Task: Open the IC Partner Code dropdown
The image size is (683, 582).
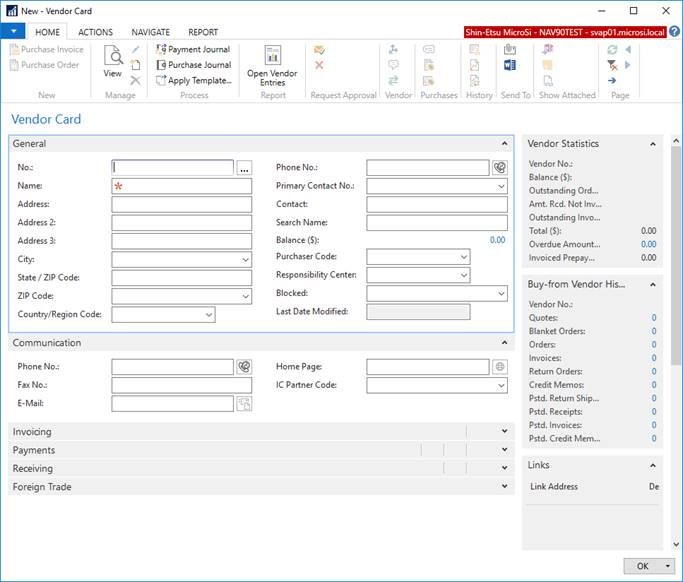Action: (501, 385)
